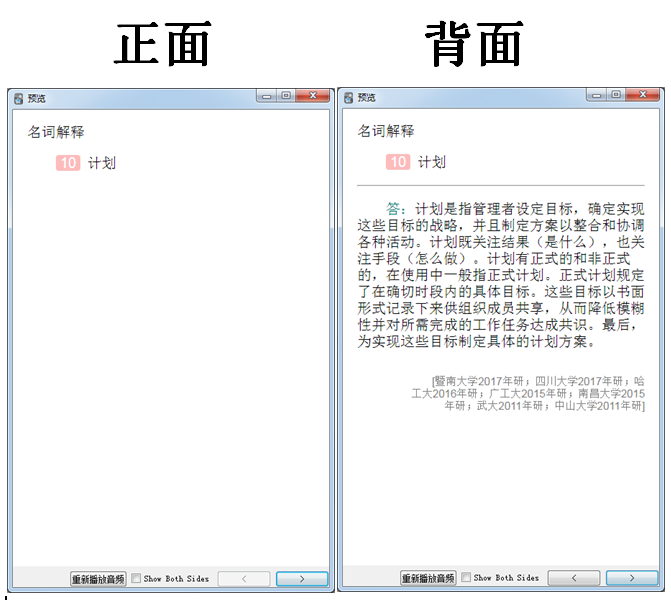Minimize the left preview window
The height and width of the screenshot is (600, 671).
[x=267, y=96]
